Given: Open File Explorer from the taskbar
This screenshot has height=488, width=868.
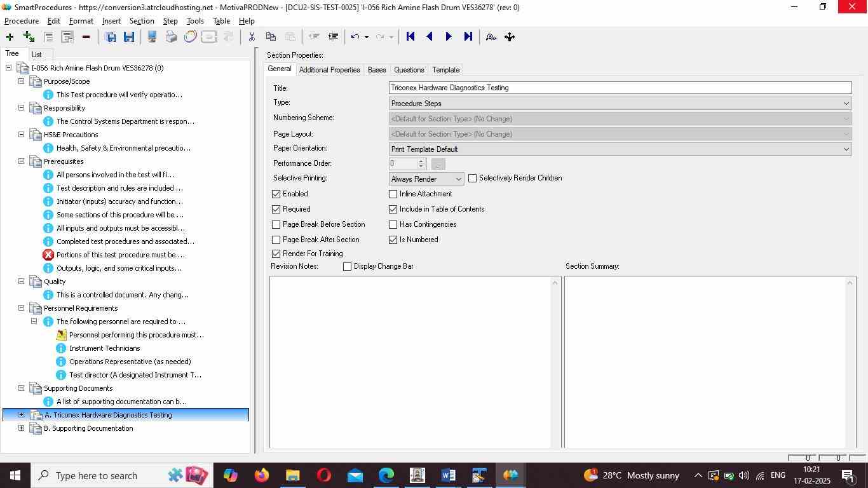Looking at the screenshot, I should click(292, 475).
